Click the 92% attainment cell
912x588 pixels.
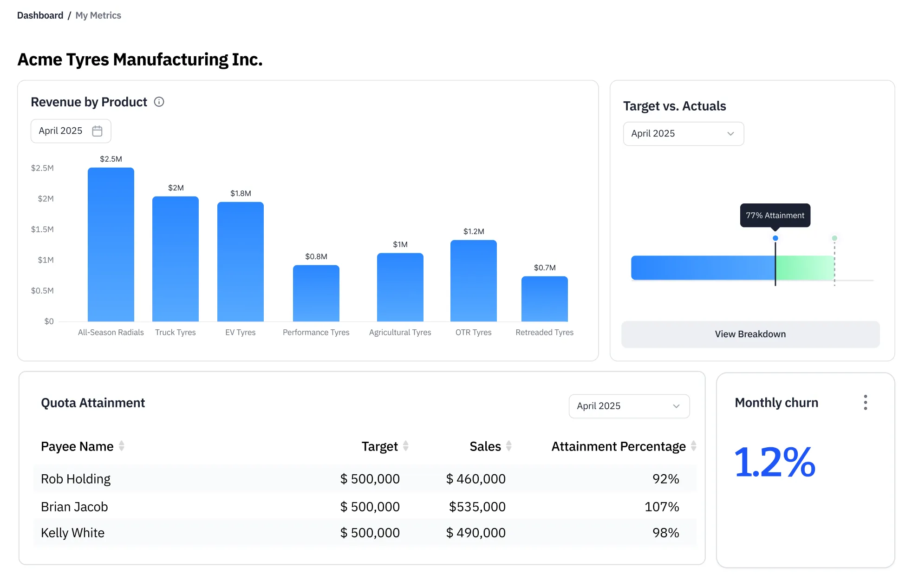[x=665, y=479]
